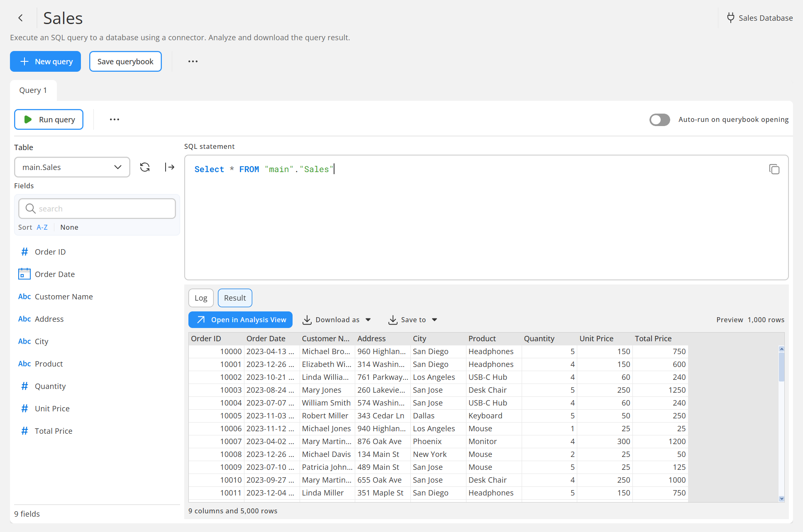Click the plus icon in New query

tap(24, 61)
